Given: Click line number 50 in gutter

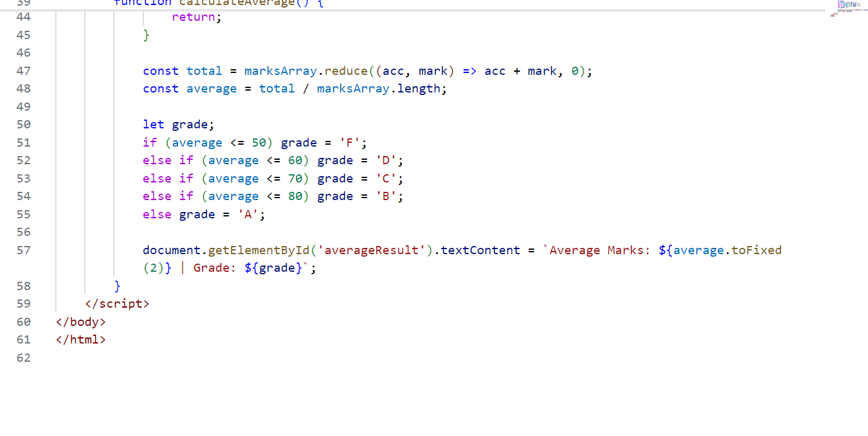Looking at the screenshot, I should click(23, 125).
